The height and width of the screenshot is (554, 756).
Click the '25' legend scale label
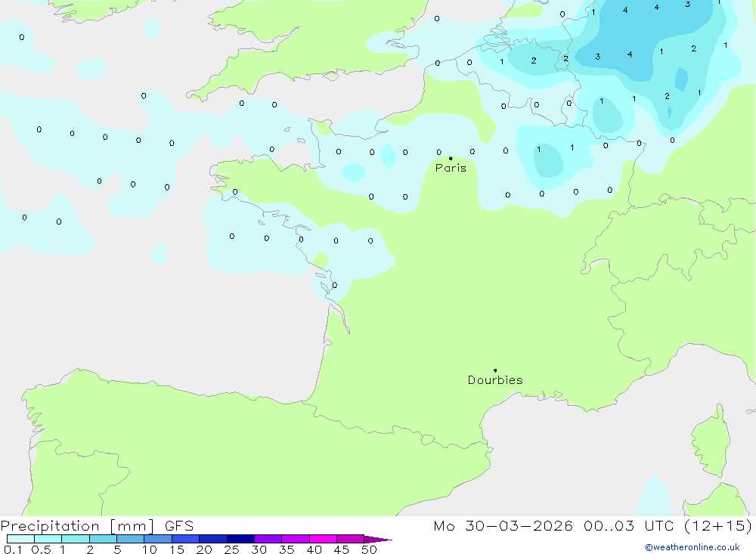pos(231,549)
